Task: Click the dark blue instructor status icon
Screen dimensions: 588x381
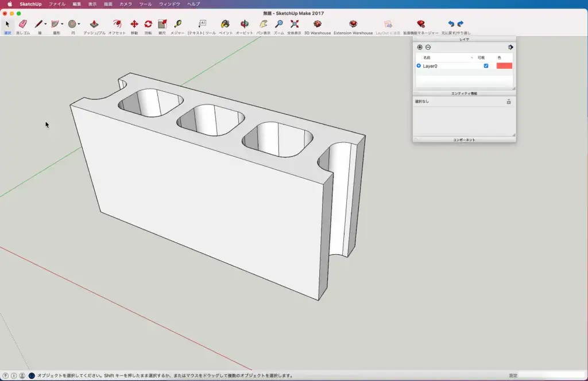Action: tap(32, 375)
